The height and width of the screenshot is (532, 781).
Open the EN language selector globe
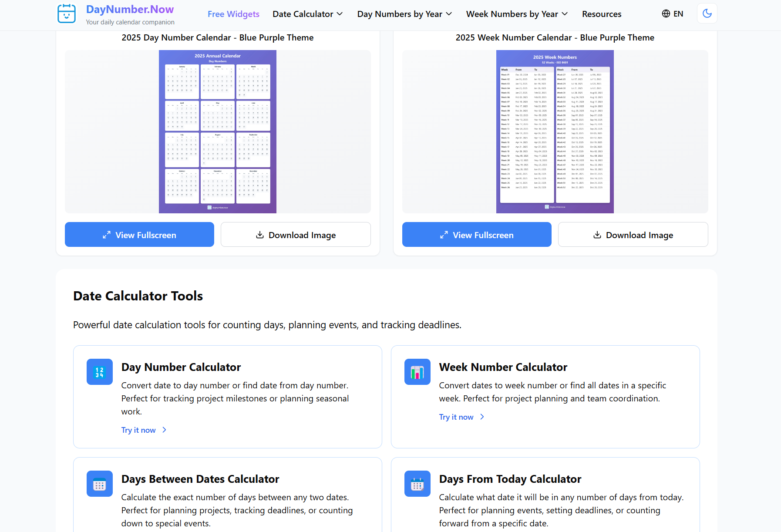(672, 14)
